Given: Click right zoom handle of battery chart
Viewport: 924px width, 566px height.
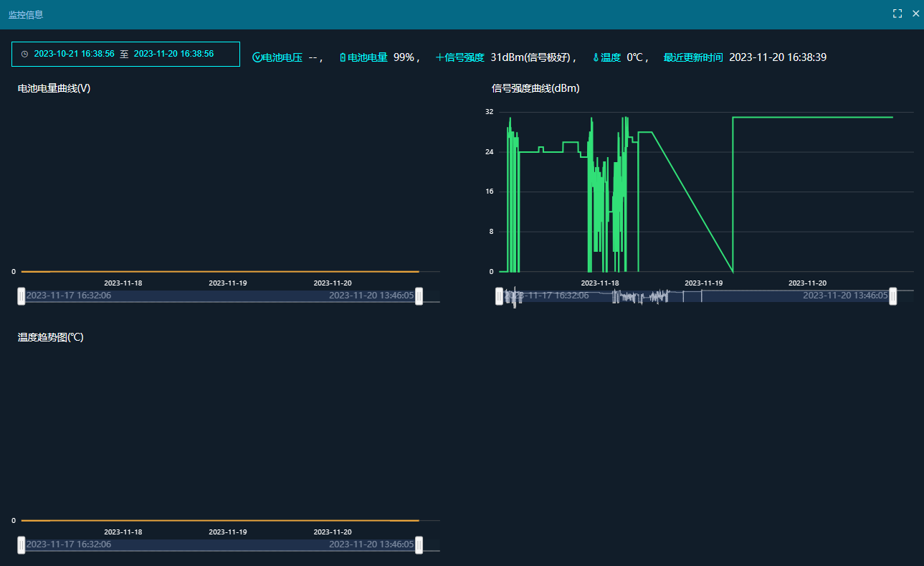Looking at the screenshot, I should click(x=419, y=296).
